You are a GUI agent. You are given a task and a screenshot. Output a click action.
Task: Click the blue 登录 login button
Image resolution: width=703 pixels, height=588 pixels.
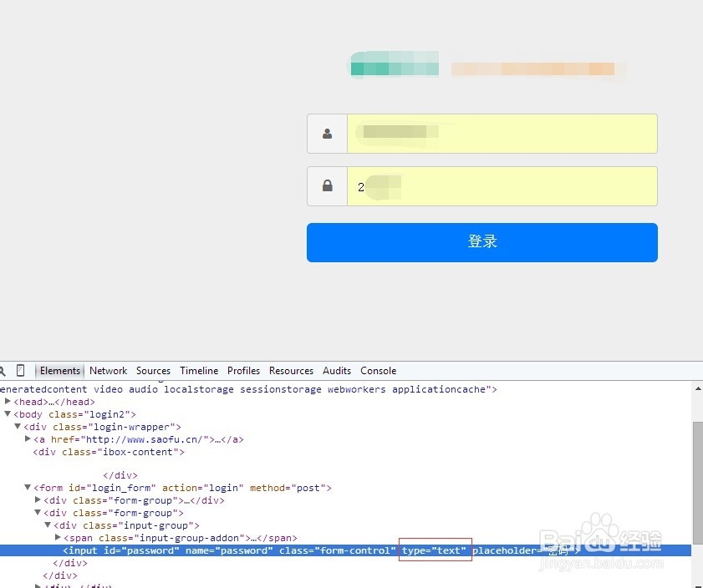482,242
